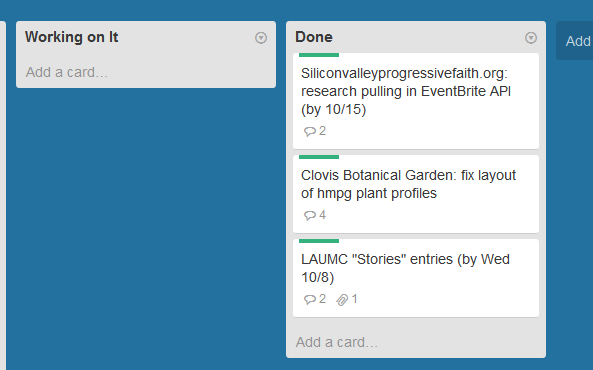The width and height of the screenshot is (593, 370).
Task: Open the EventBrite API research card
Action: (416, 101)
